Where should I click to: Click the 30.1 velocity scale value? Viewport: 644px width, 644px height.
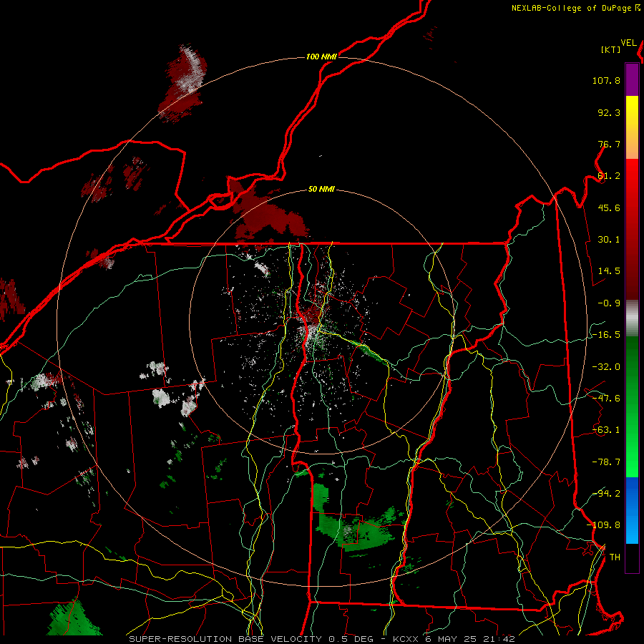coord(609,240)
